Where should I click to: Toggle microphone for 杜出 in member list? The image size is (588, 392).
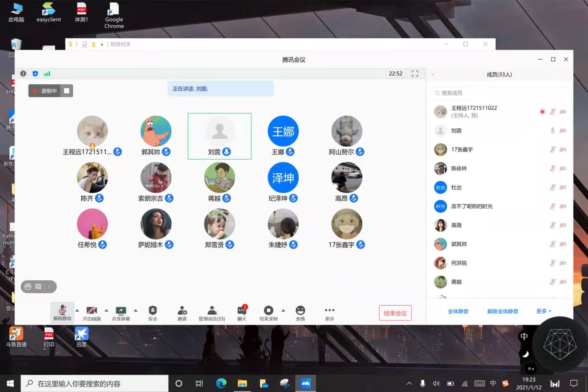(x=552, y=187)
